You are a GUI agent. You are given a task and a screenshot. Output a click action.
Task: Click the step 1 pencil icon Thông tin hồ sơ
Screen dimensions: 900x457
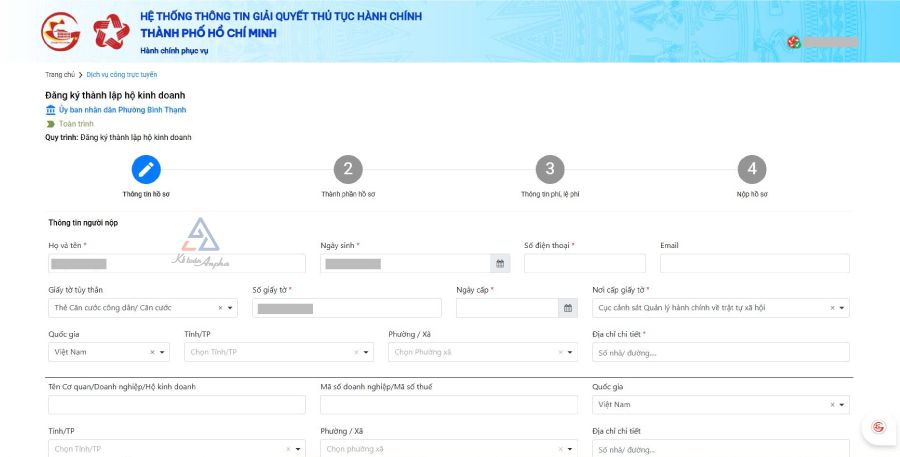146,168
